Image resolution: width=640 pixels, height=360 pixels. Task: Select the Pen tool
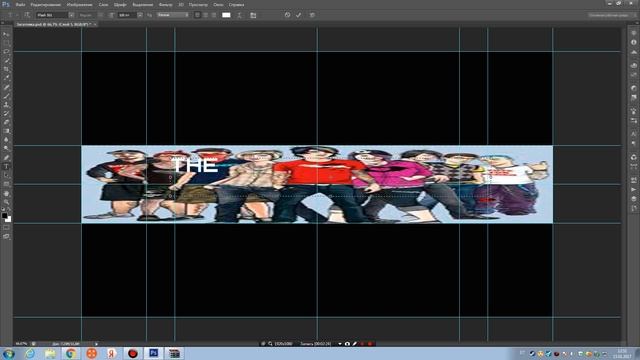point(6,158)
